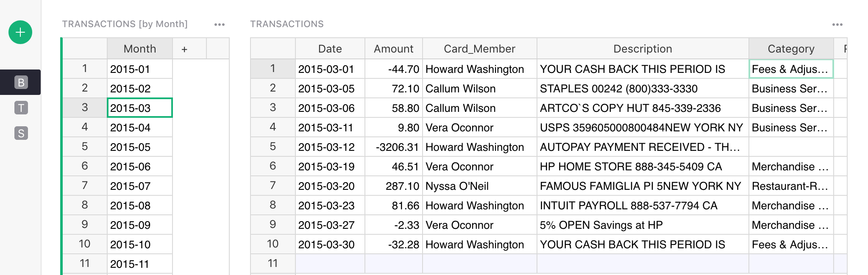The height and width of the screenshot is (275, 868).
Task: Select the Month column header
Action: [x=139, y=49]
